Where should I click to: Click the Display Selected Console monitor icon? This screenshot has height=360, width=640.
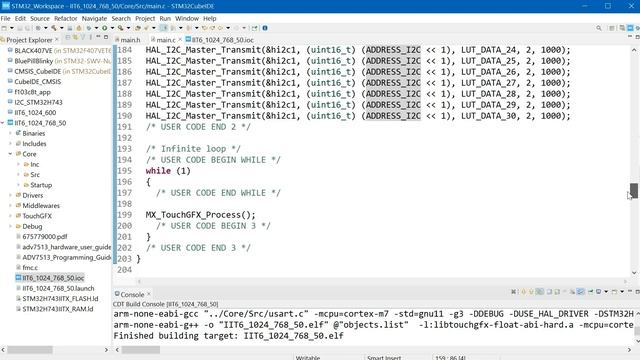click(x=598, y=291)
